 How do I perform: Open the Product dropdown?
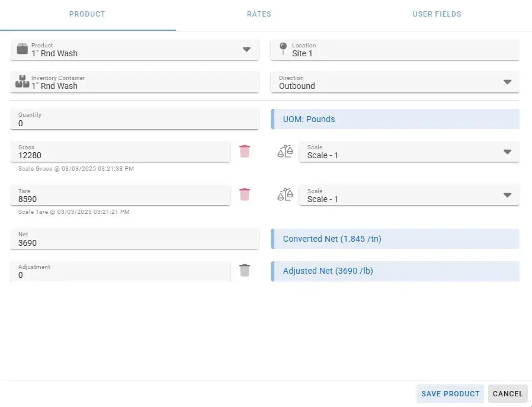(246, 50)
